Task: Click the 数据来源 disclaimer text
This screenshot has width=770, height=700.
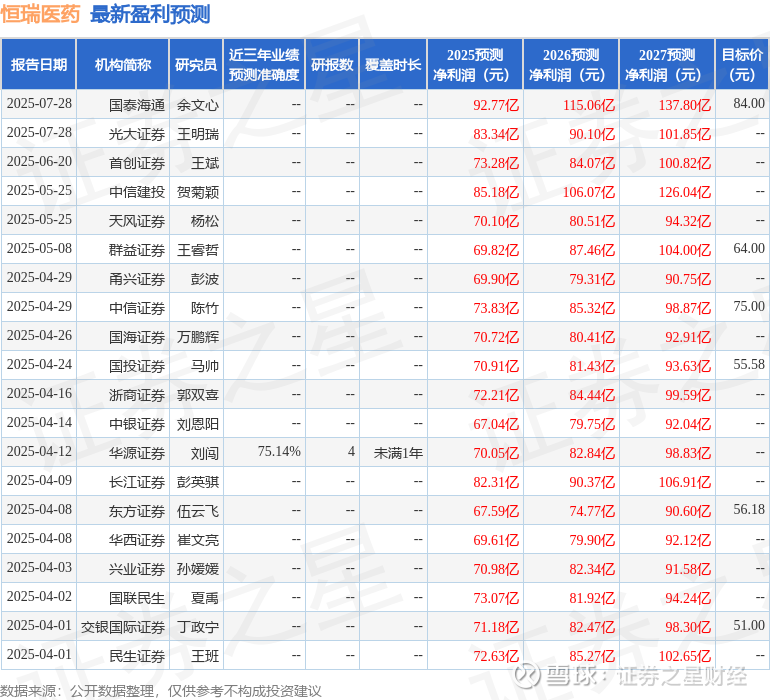Action: click(x=161, y=691)
